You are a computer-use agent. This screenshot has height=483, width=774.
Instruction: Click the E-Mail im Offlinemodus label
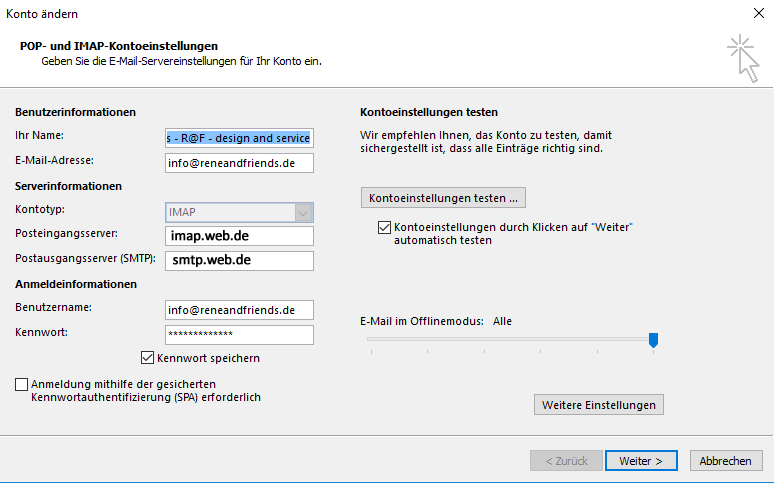coord(422,321)
